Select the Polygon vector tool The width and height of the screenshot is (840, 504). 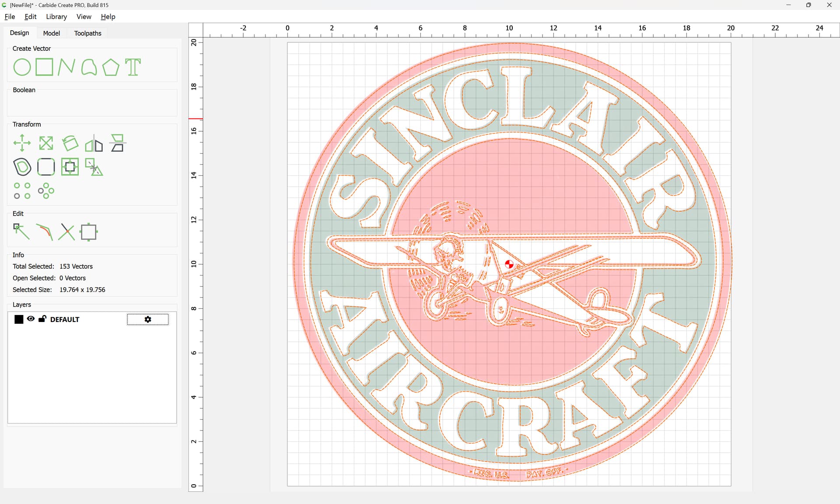111,67
